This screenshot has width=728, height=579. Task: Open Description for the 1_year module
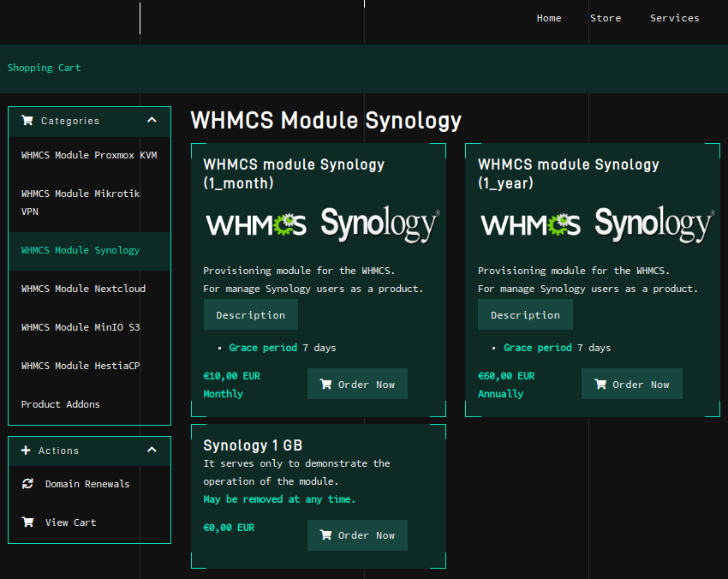pos(525,315)
